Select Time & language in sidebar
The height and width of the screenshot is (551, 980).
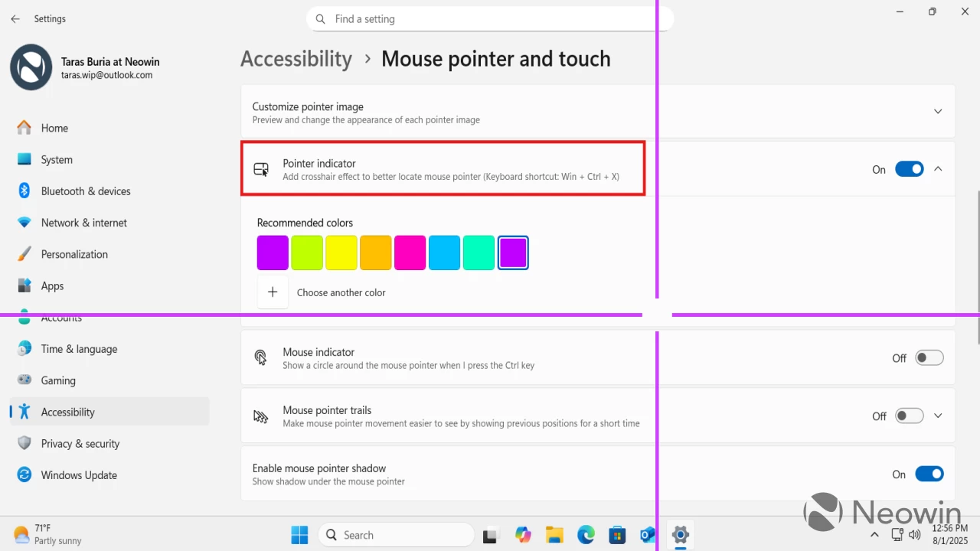click(109, 348)
